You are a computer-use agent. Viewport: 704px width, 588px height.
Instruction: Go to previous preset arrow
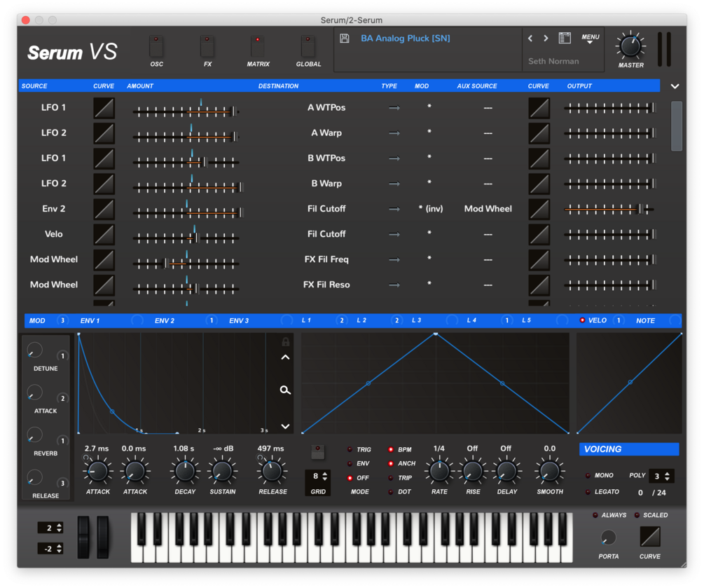[530, 38]
